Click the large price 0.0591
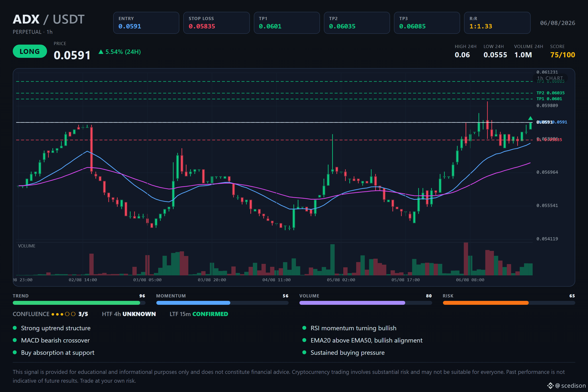Viewport: 588px width, 392px height. (x=72, y=55)
